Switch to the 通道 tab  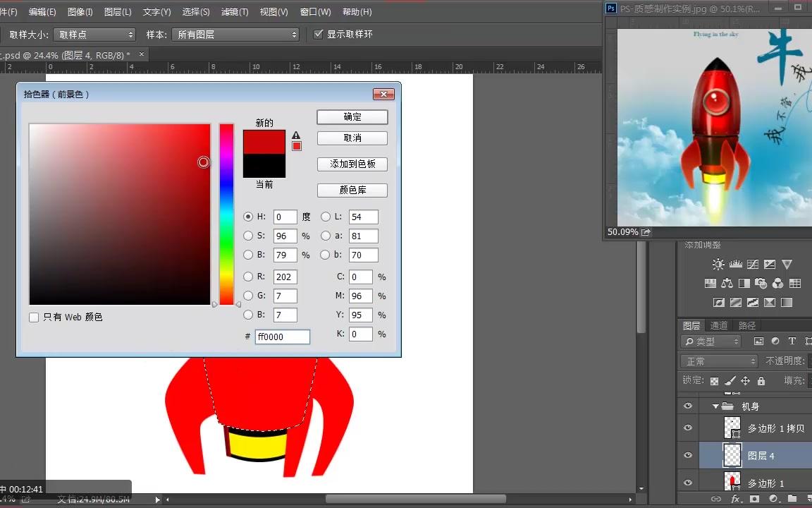click(x=719, y=325)
